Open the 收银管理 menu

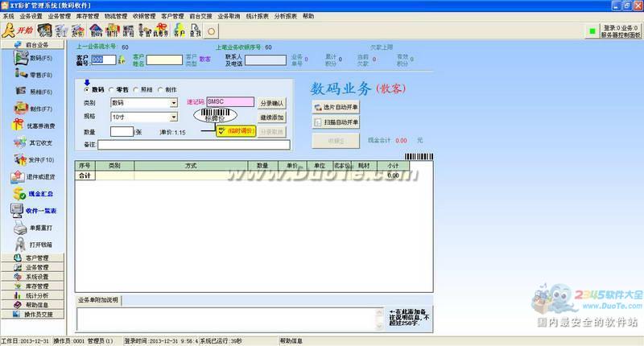click(x=144, y=16)
